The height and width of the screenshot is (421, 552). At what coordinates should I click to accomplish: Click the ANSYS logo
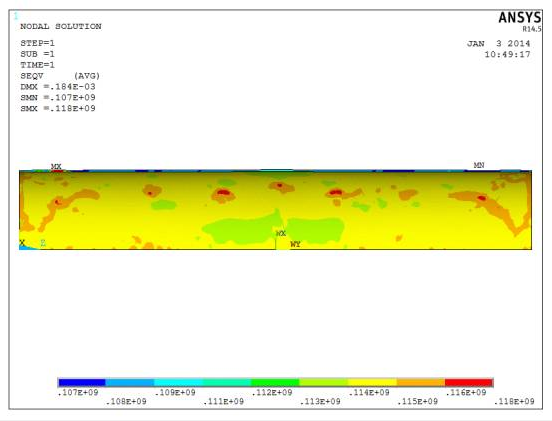(x=520, y=18)
